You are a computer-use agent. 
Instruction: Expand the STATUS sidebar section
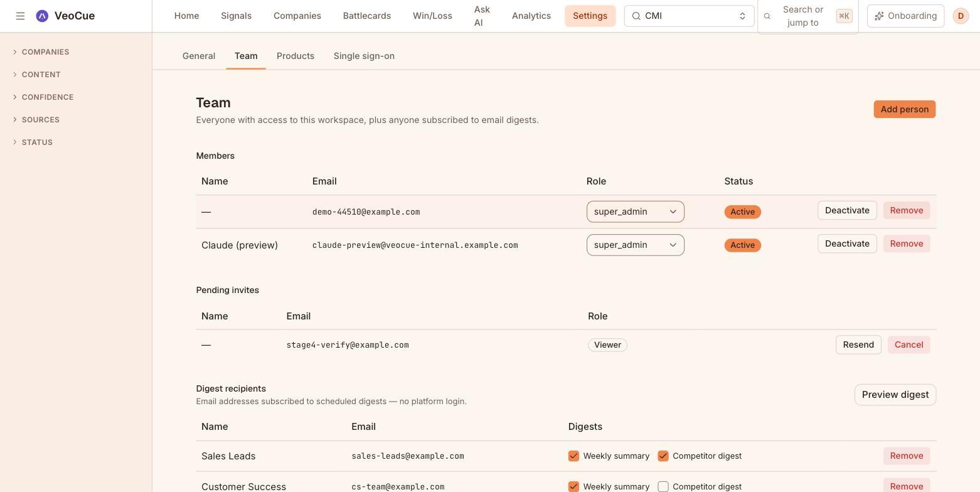click(33, 142)
